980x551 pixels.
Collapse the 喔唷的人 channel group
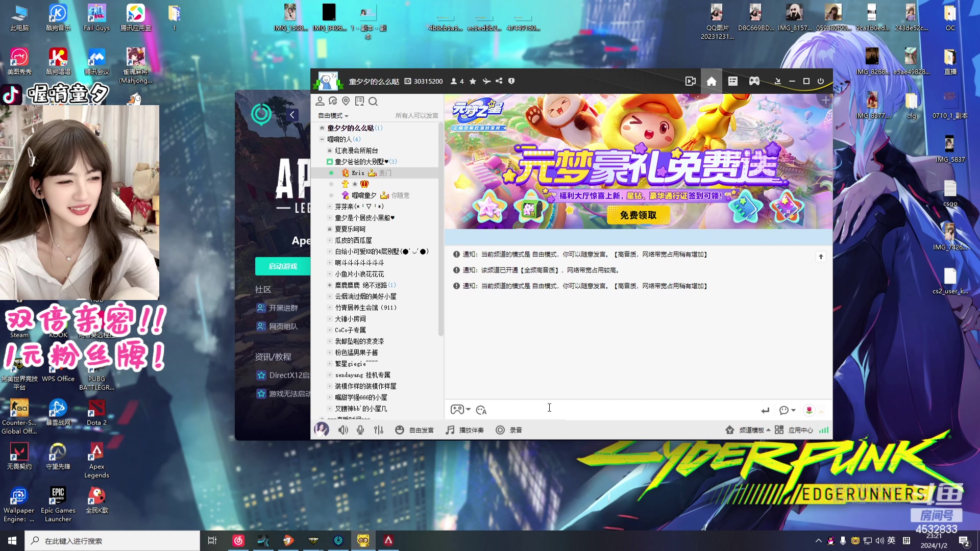tap(322, 139)
